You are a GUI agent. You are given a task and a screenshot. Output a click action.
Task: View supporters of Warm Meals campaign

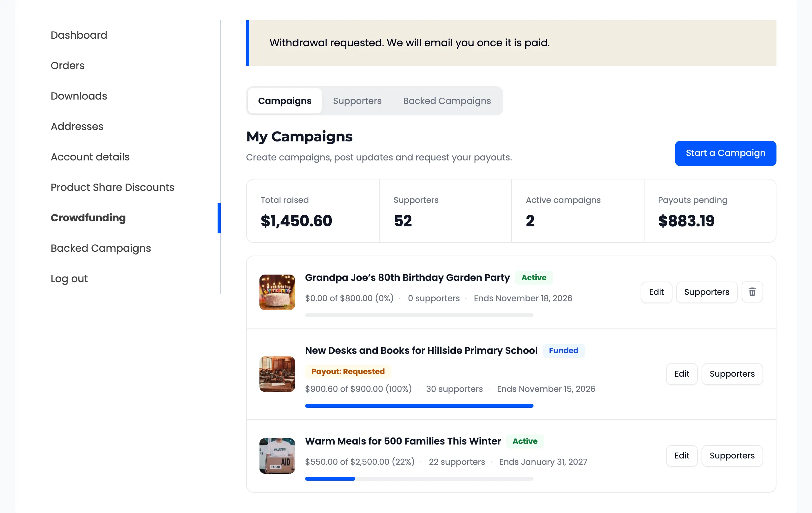click(x=732, y=456)
